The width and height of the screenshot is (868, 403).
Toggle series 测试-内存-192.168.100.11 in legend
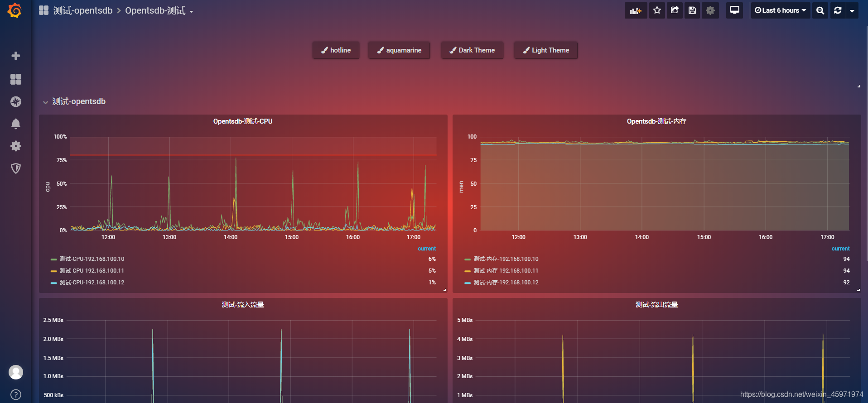(x=506, y=271)
